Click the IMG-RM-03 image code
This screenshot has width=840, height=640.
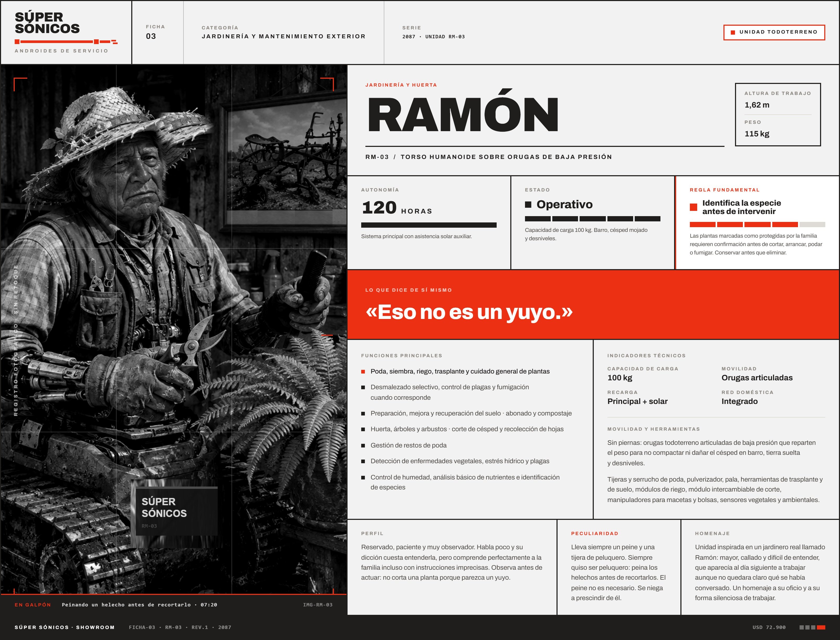point(318,605)
